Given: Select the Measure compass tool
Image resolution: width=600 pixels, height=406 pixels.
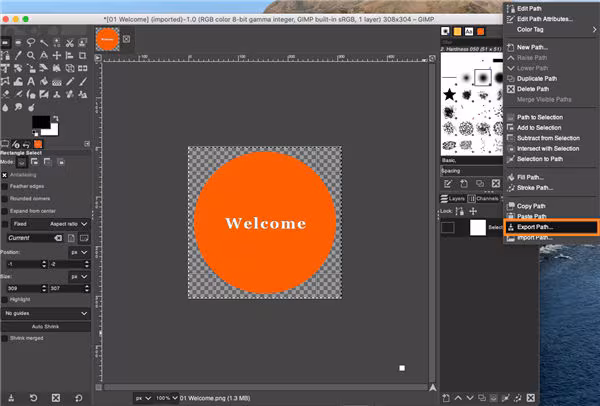Looking at the screenshot, I should point(44,55).
